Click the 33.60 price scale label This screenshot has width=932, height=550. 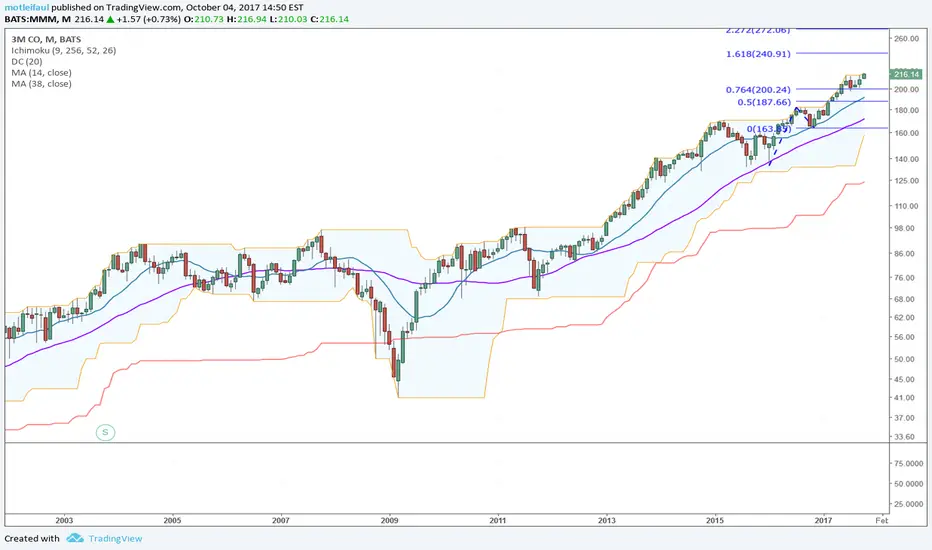click(x=905, y=437)
